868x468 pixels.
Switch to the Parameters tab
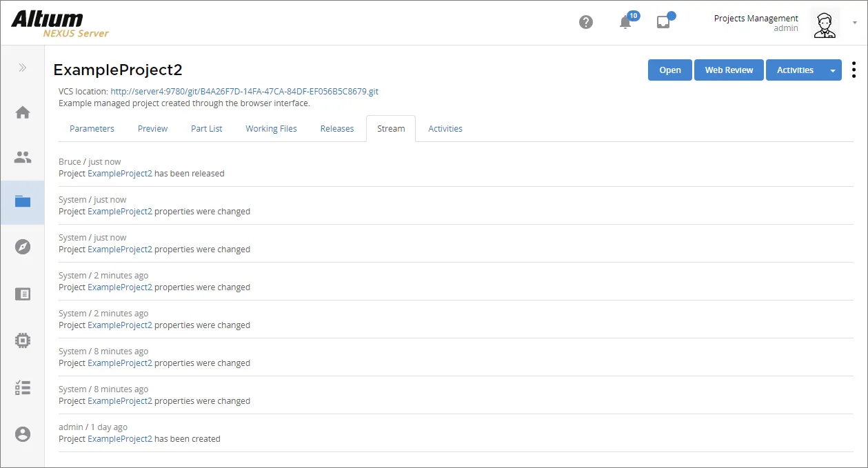click(92, 129)
